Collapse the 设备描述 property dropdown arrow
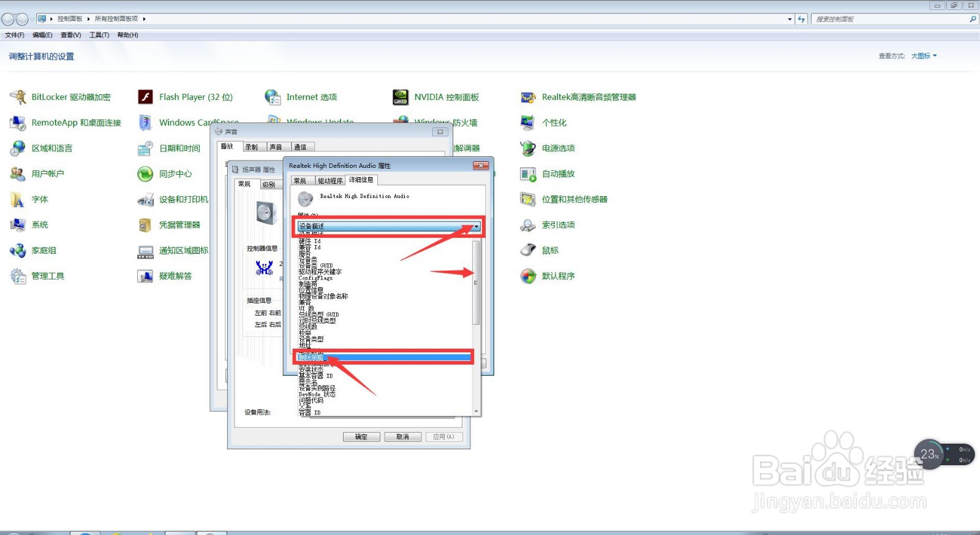The height and width of the screenshot is (535, 980). click(476, 227)
